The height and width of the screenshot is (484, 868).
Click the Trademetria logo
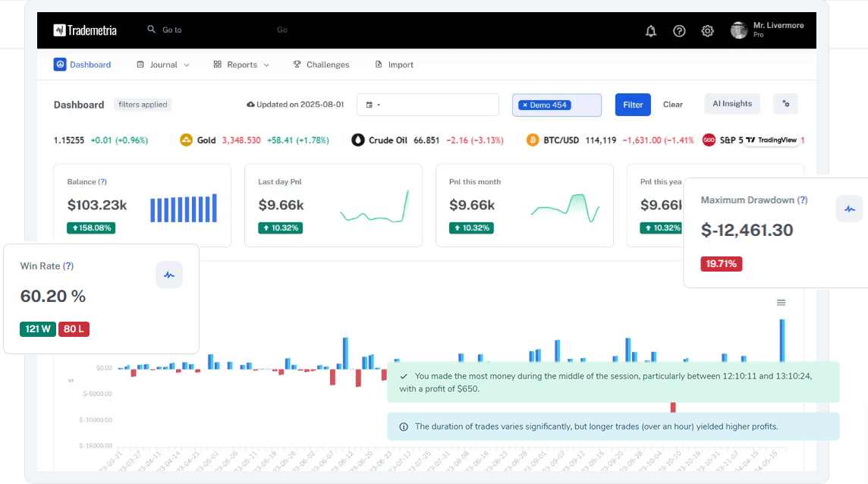point(85,30)
